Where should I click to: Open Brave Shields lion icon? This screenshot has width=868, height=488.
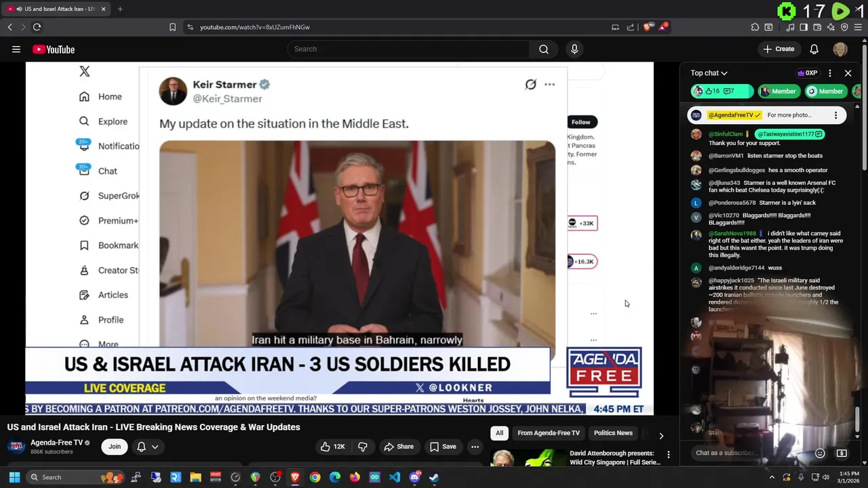click(648, 27)
